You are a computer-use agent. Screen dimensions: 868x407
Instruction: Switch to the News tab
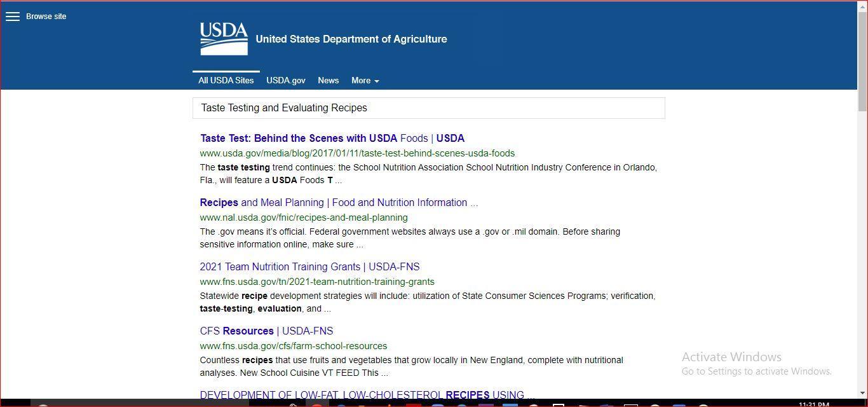tap(329, 81)
